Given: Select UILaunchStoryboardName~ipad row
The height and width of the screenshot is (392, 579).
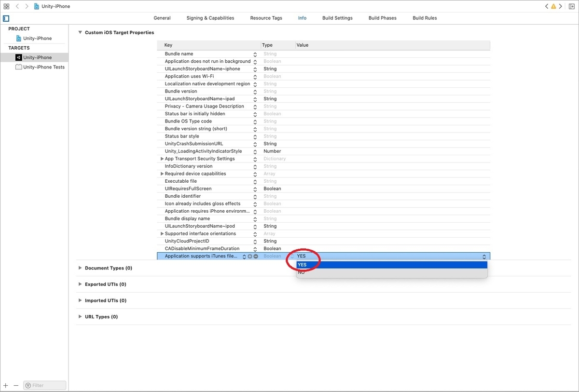Looking at the screenshot, I should [324, 99].
